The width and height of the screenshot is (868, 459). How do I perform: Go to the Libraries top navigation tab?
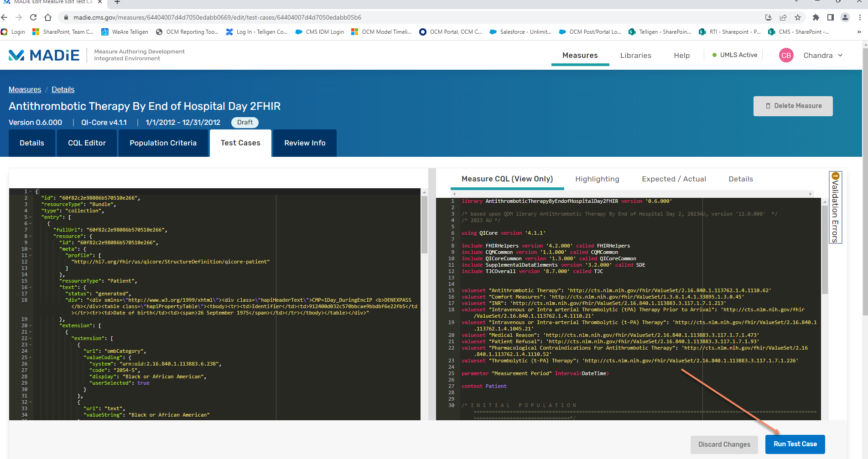click(635, 55)
